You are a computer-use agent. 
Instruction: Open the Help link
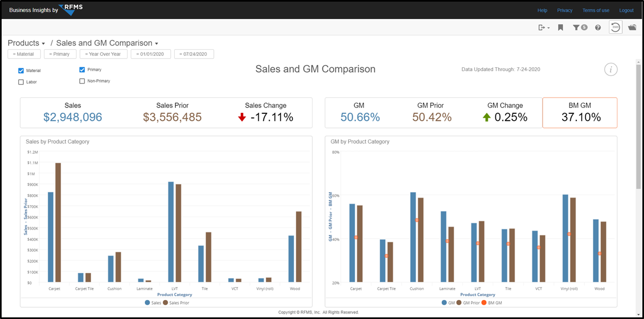[542, 10]
